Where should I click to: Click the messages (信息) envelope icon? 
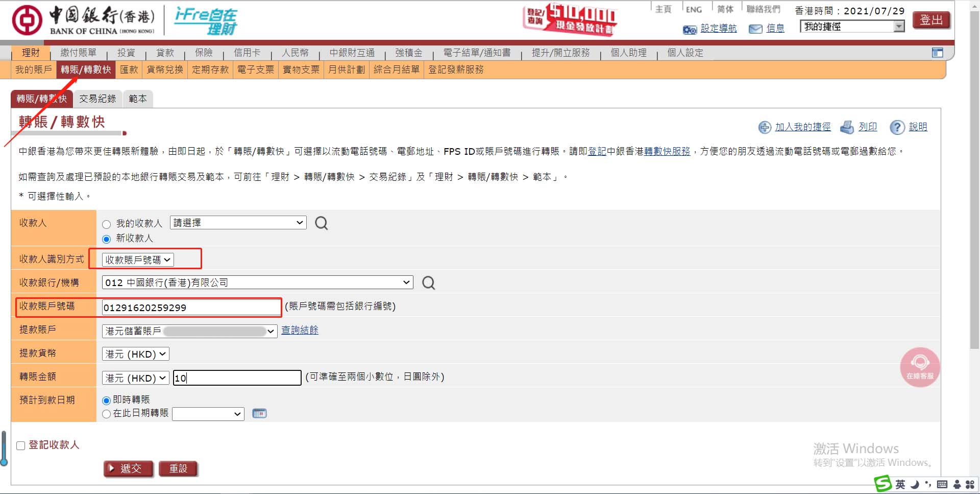[x=755, y=29]
